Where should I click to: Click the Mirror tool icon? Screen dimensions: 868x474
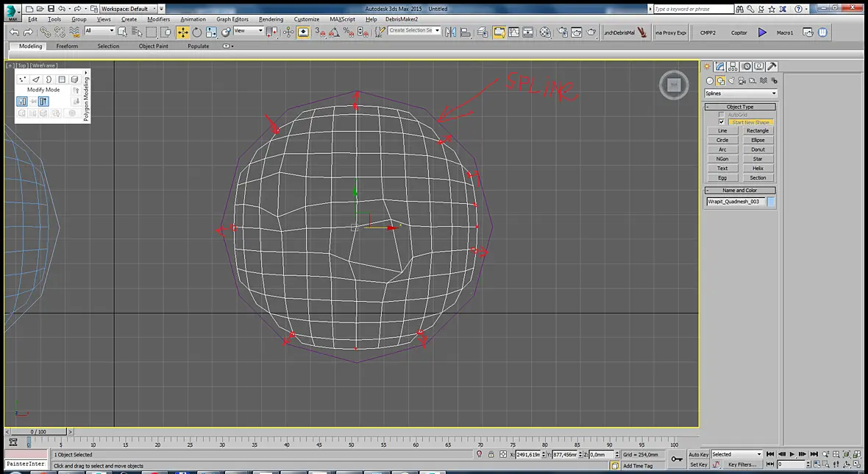451,32
